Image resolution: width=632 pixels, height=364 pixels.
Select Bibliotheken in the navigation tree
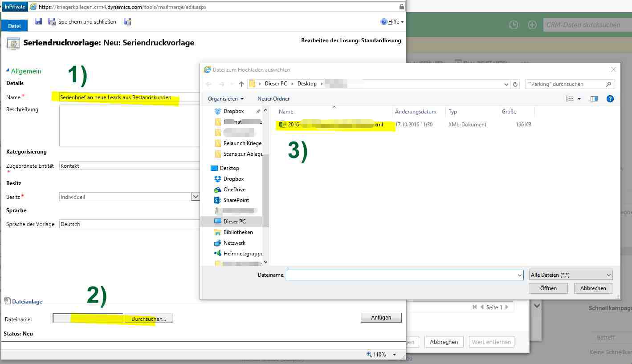point(233,232)
